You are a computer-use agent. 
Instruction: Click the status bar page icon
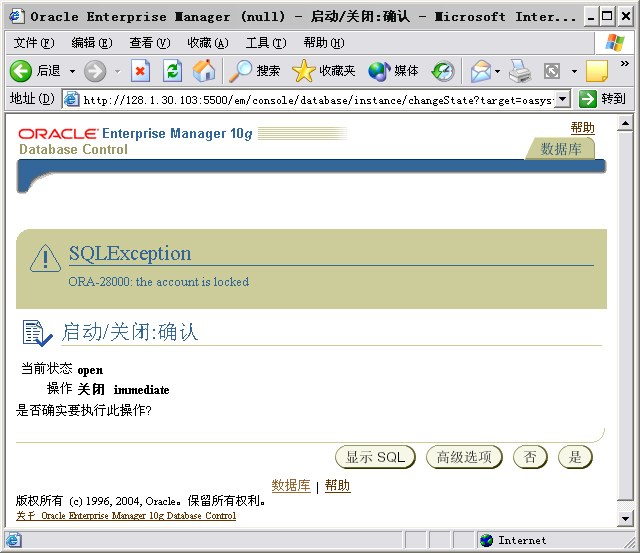[13, 540]
